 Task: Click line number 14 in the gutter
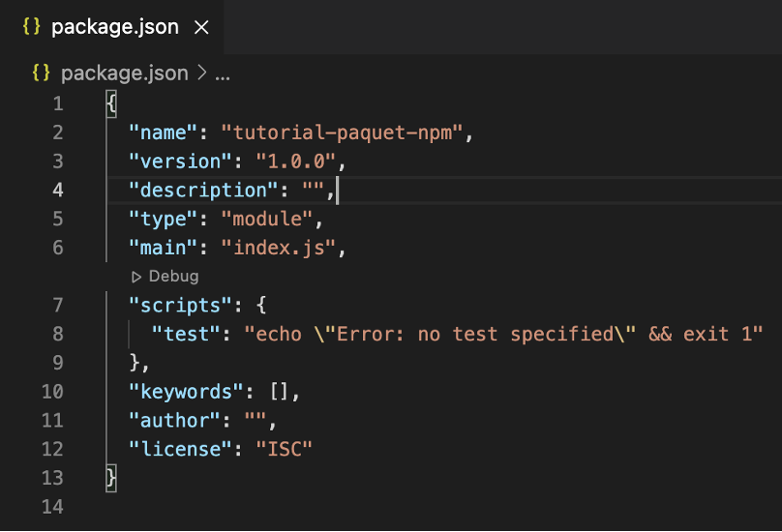coord(52,507)
